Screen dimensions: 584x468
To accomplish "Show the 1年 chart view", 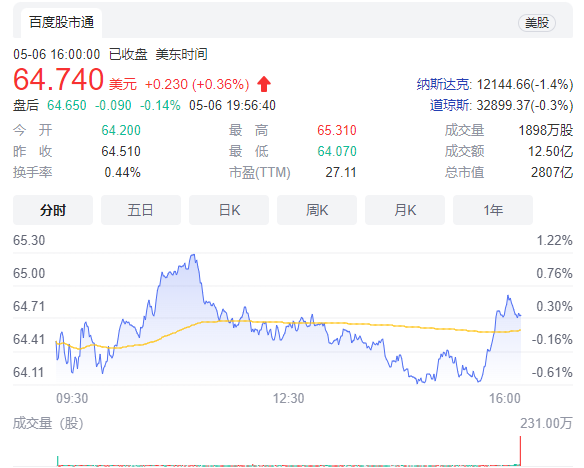I will (x=493, y=210).
